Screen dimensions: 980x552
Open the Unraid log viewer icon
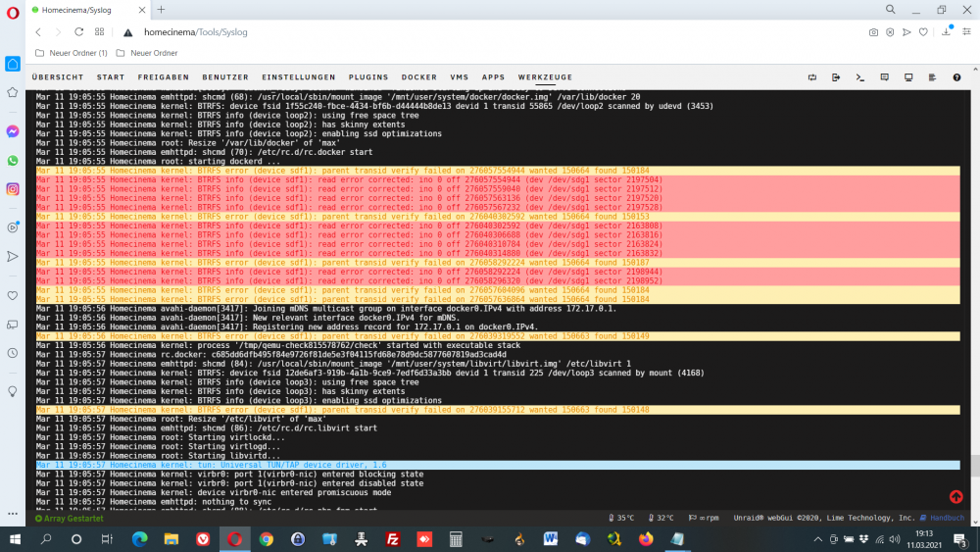coord(932,77)
